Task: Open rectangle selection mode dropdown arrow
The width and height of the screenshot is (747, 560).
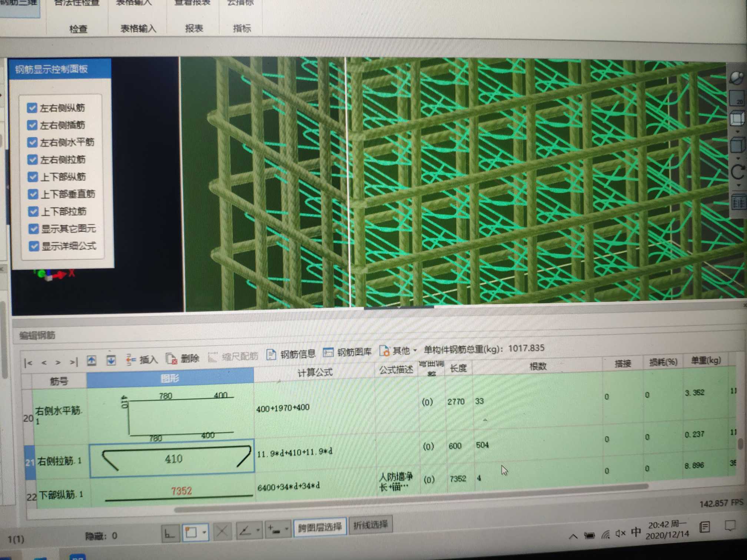Action: (x=204, y=533)
